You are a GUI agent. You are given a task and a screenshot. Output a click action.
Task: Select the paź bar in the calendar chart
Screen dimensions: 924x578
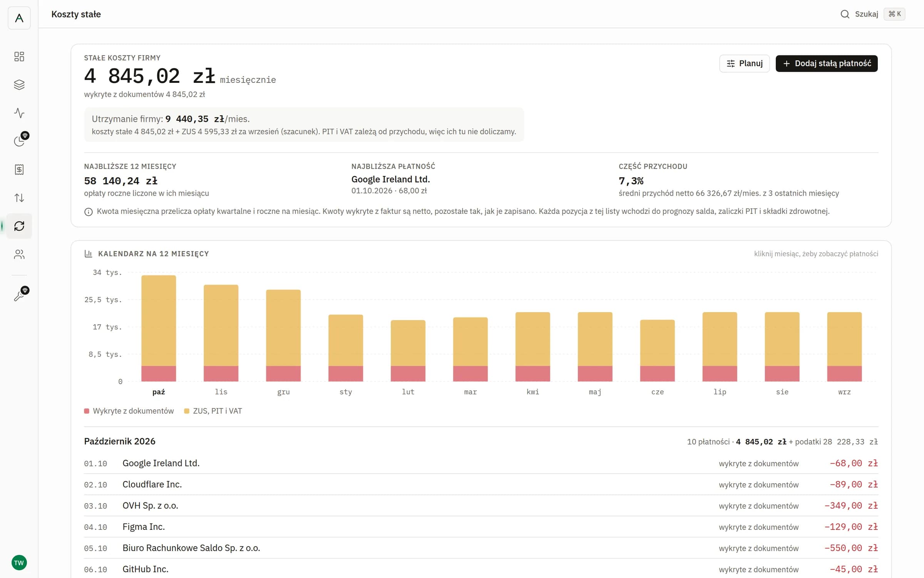click(x=159, y=328)
